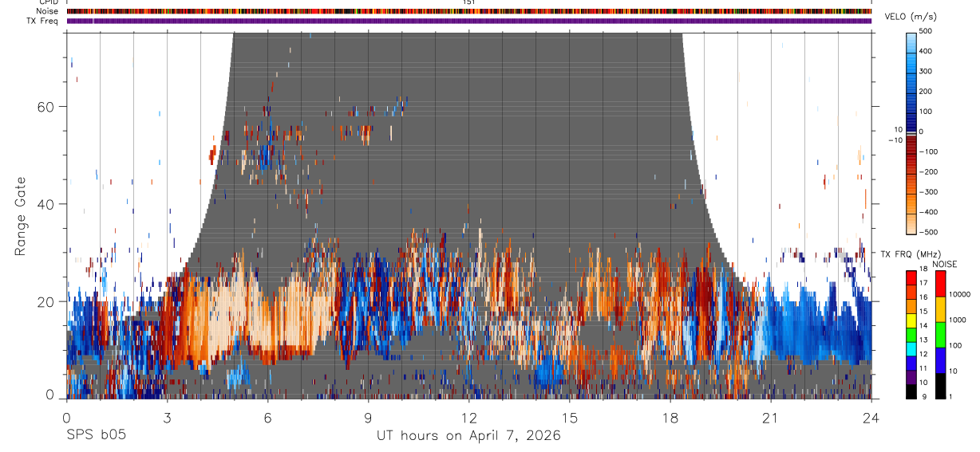Viewport: 980px width, 452px height.
Task: Click the '11' label in TX FRQ legend
Action: 924,369
